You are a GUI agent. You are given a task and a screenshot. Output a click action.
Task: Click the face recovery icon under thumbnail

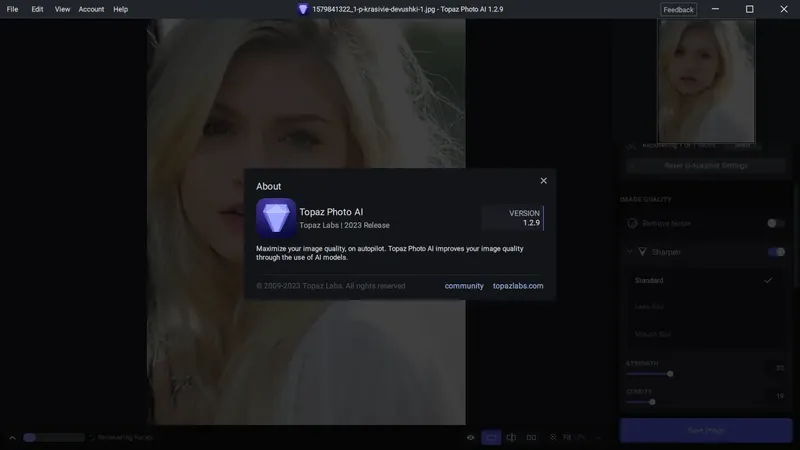[631, 146]
